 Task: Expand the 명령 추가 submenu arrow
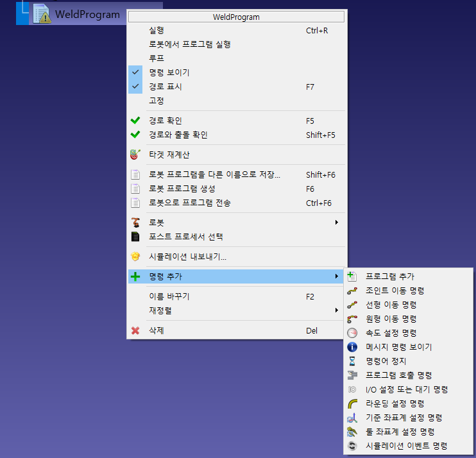click(336, 276)
